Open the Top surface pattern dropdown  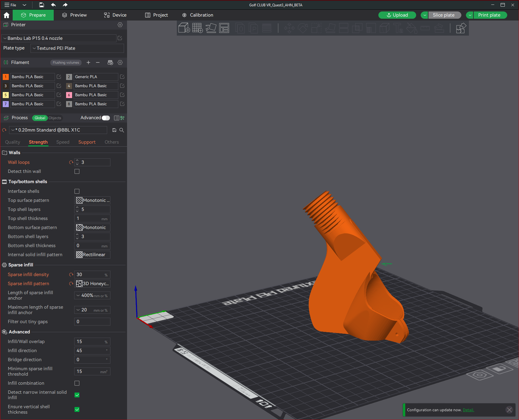point(92,200)
